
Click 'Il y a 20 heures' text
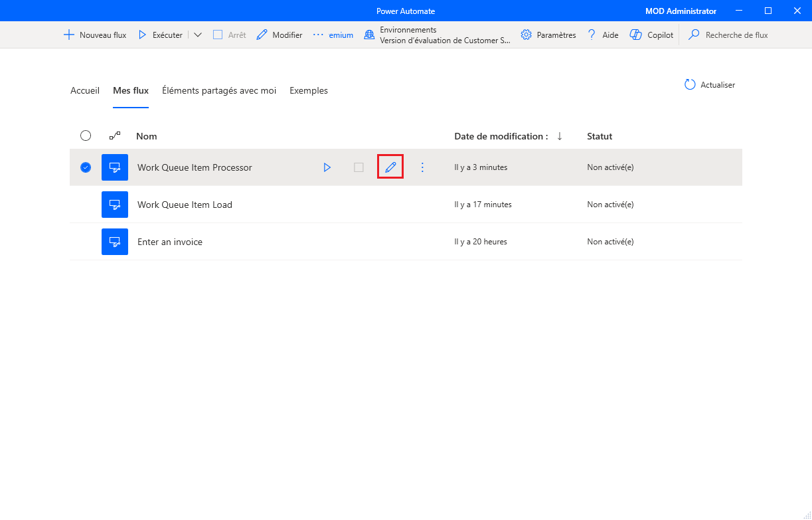tap(481, 242)
